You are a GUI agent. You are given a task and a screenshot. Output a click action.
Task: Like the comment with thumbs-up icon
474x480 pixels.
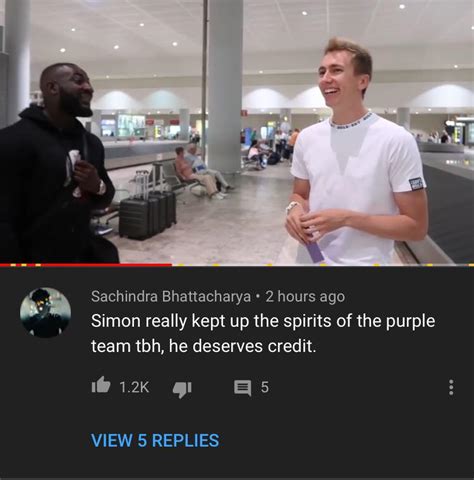click(101, 386)
